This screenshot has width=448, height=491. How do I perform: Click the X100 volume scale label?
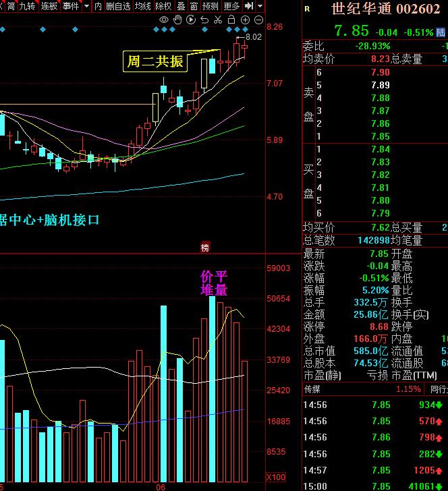tap(276, 478)
